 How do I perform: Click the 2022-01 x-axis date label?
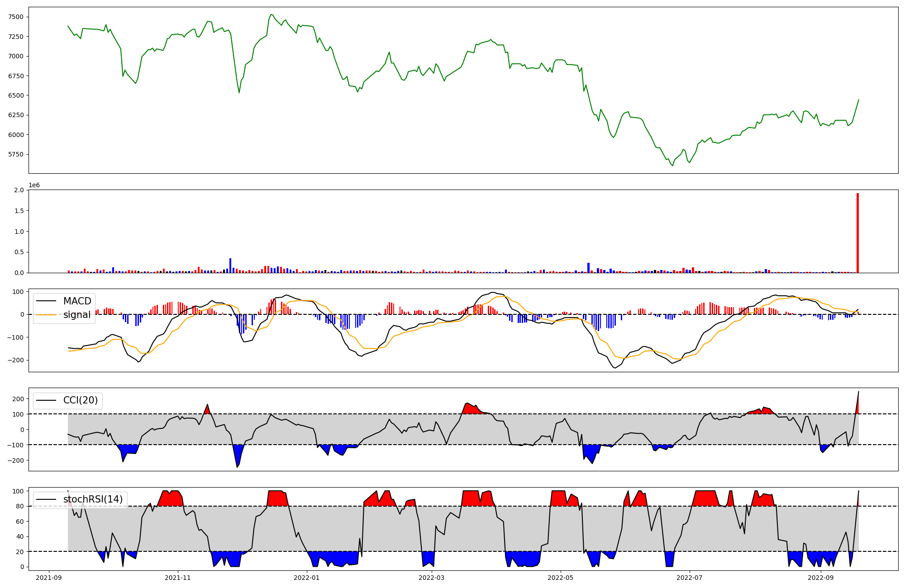click(307, 578)
